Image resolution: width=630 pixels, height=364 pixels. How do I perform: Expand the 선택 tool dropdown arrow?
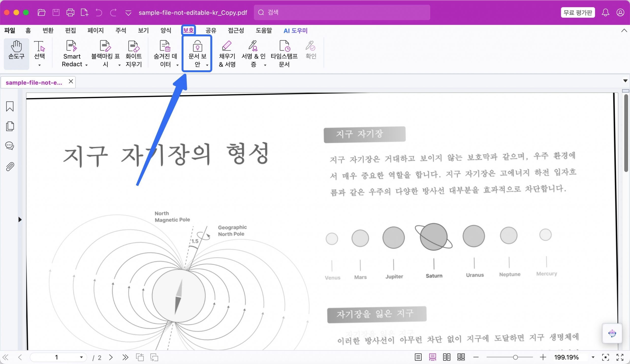point(40,65)
